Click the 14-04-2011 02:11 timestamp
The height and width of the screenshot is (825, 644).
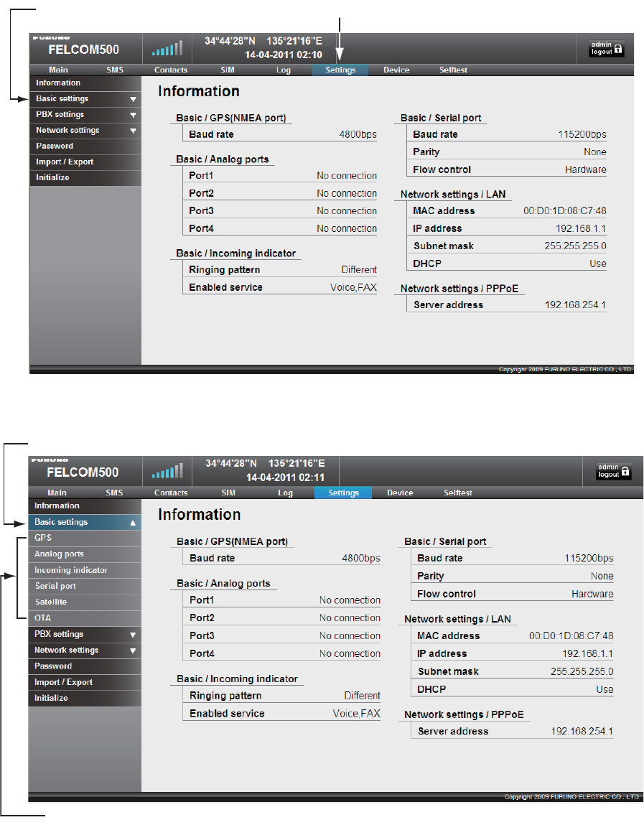click(285, 477)
